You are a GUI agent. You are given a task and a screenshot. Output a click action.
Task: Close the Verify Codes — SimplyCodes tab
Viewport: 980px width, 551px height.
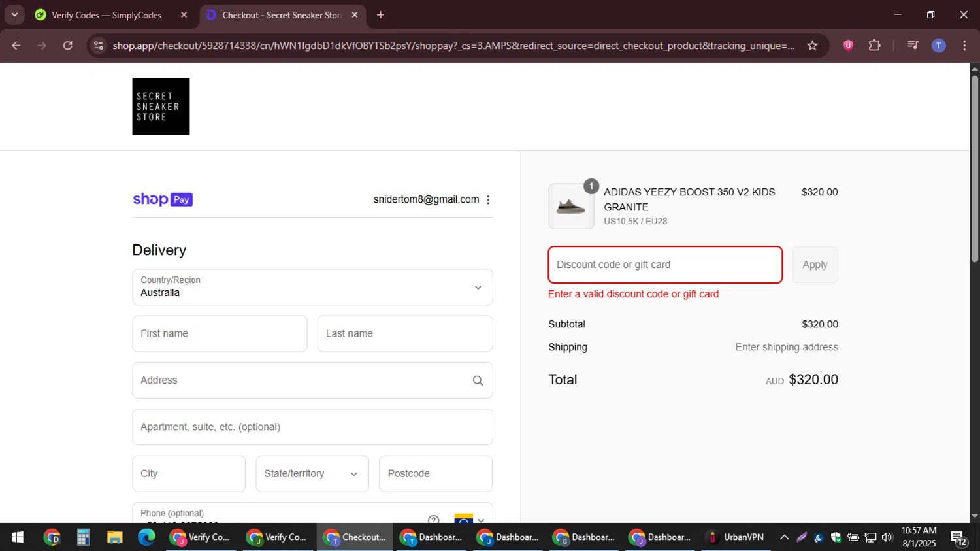pyautogui.click(x=184, y=15)
